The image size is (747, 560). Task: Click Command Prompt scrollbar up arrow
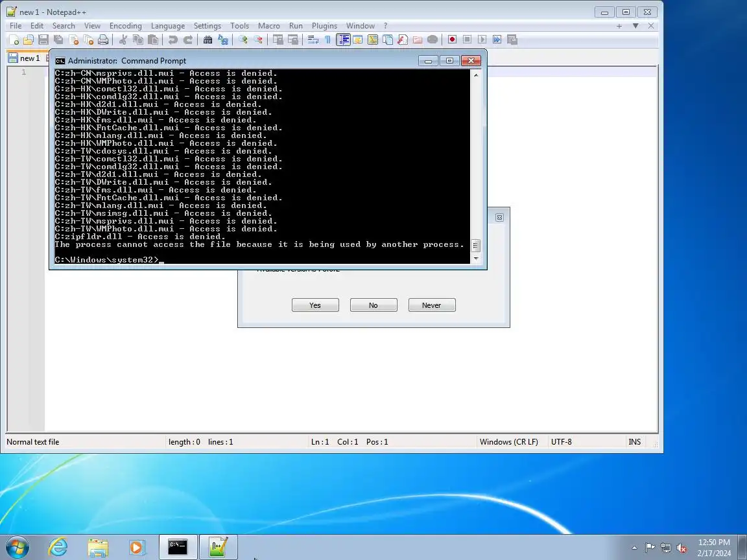(475, 75)
